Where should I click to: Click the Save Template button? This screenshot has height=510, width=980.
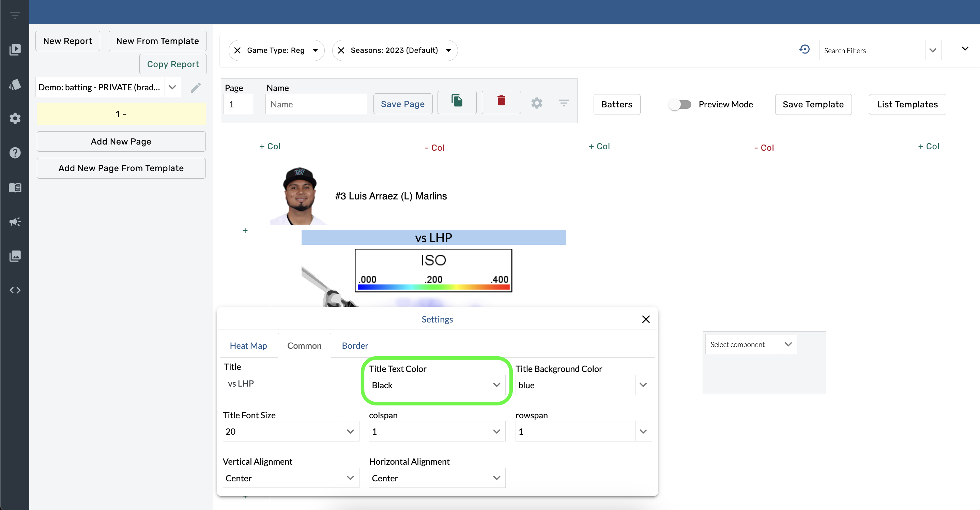tap(813, 104)
